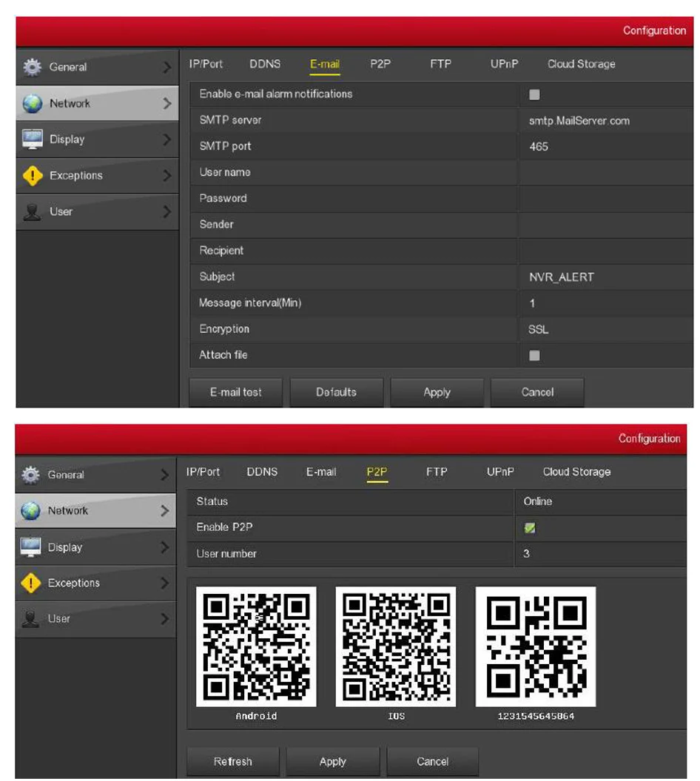Click the device ID QR code 1231545645864
The width and height of the screenshot is (700, 781).
click(536, 646)
